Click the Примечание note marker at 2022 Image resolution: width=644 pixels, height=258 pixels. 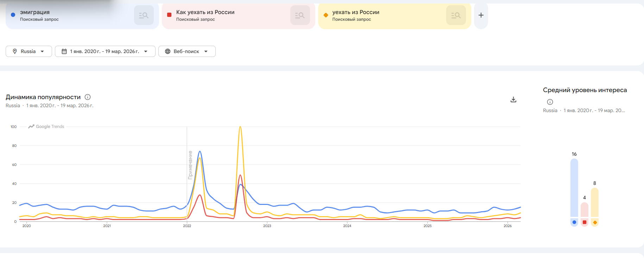(190, 165)
